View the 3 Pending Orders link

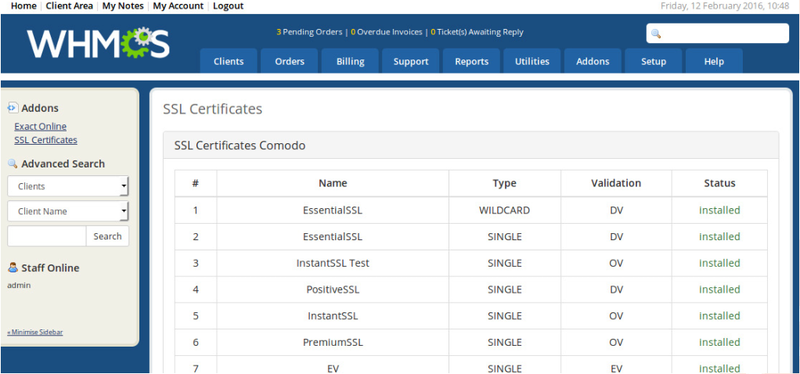tap(309, 32)
